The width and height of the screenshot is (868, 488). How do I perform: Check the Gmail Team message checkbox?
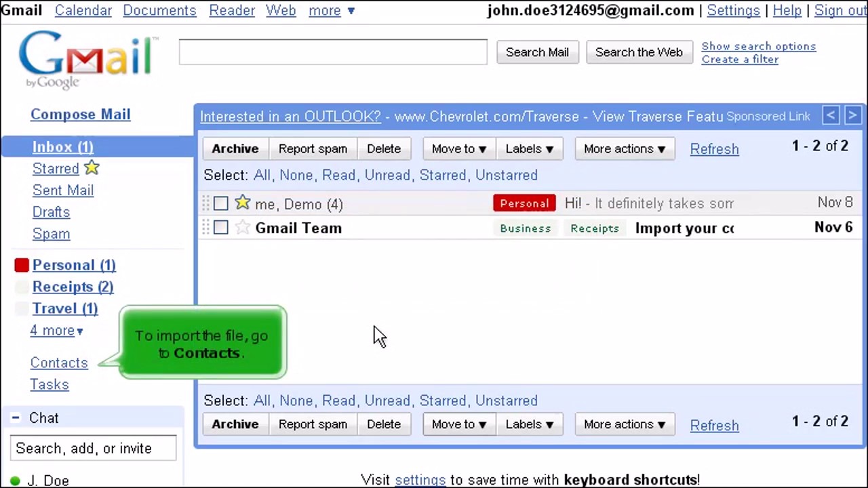click(x=220, y=228)
